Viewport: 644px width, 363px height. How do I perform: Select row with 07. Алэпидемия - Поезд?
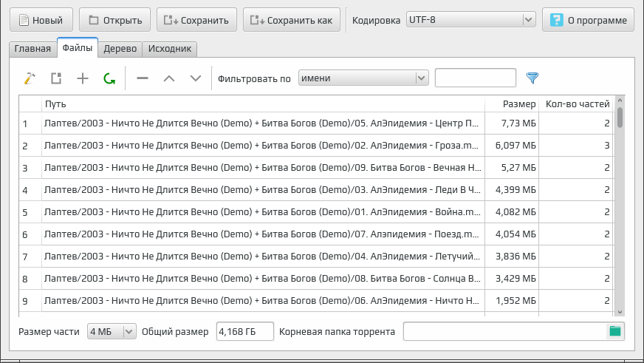(x=263, y=234)
